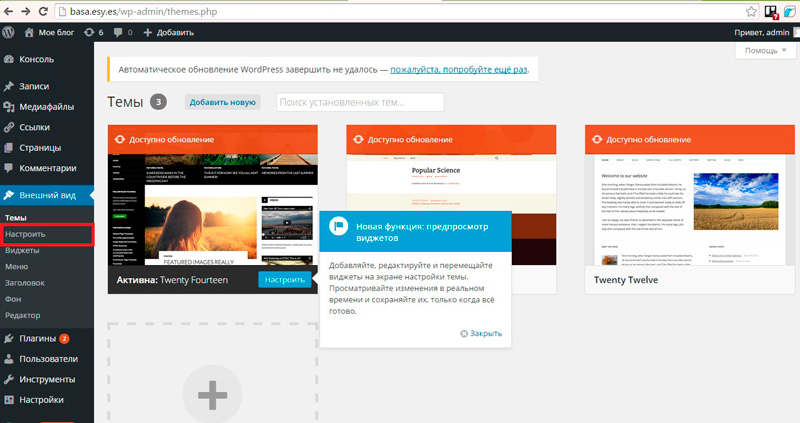800x423 pixels.
Task: Click the retry update link
Action: pyautogui.click(x=458, y=70)
